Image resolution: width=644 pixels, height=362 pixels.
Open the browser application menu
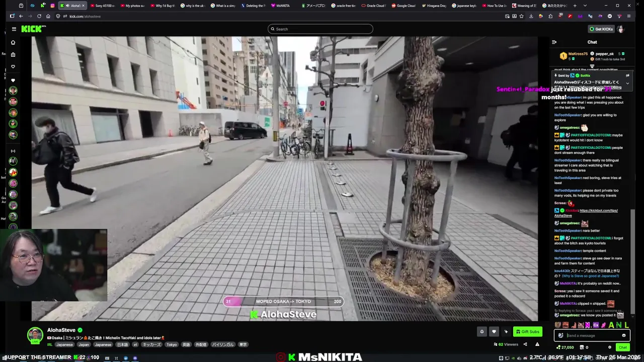point(629,16)
